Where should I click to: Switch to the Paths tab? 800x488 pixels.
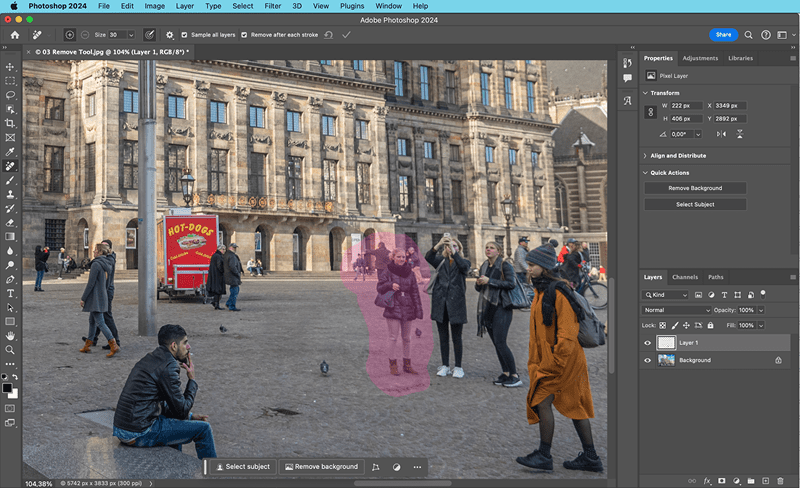pyautogui.click(x=715, y=277)
